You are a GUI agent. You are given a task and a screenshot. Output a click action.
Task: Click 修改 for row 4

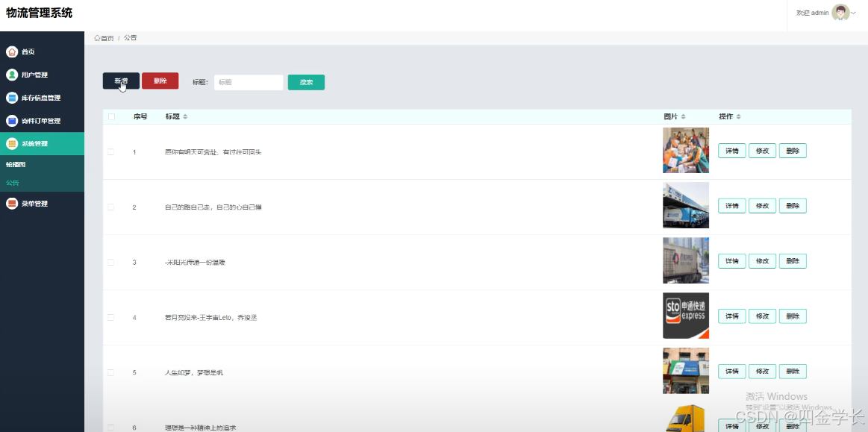click(x=762, y=316)
